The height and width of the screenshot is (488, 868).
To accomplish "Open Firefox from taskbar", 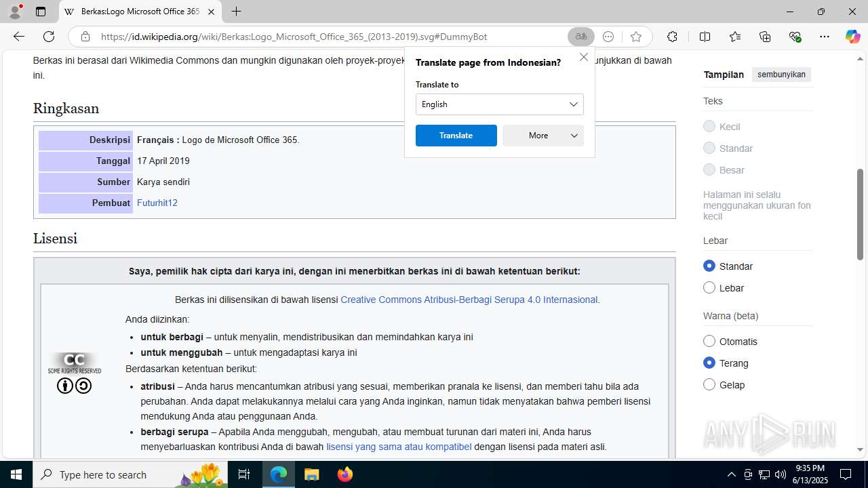I will (344, 474).
